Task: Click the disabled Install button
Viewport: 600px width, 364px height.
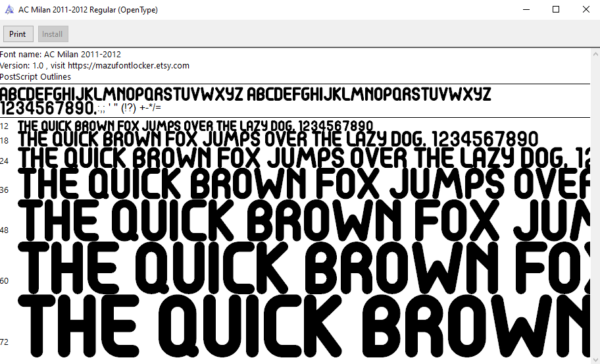Action: [53, 34]
